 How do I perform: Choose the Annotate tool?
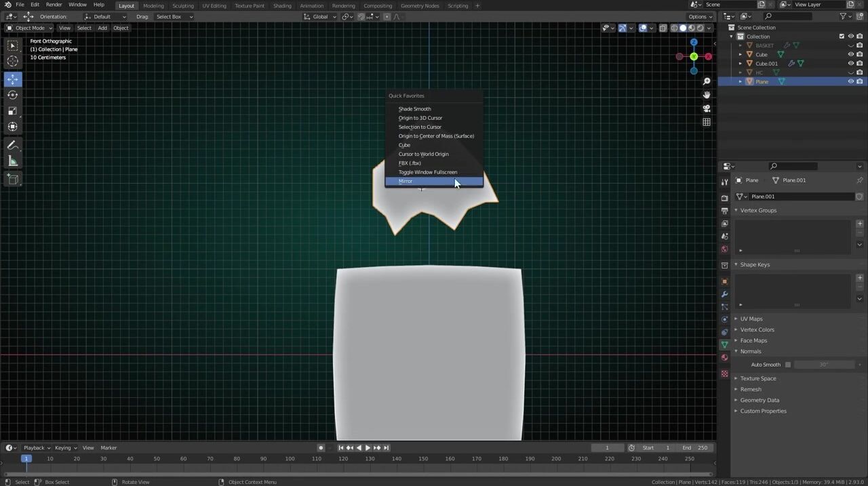(12, 145)
